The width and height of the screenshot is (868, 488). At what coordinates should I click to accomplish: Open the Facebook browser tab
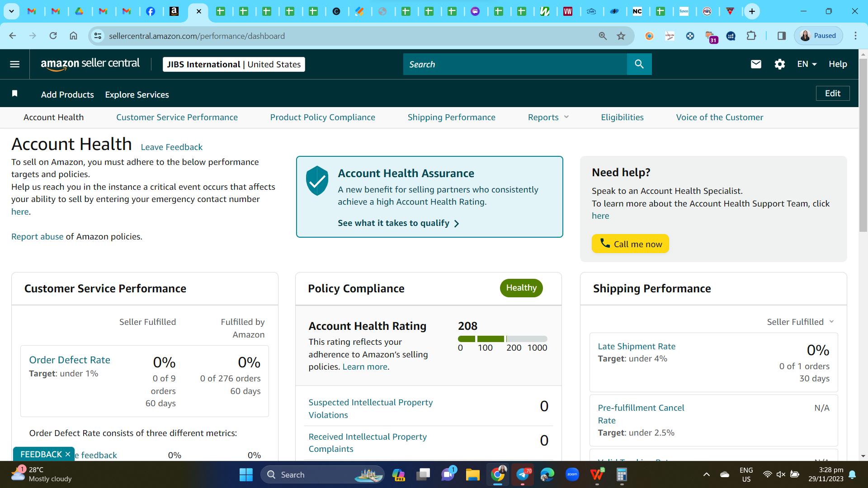(151, 11)
